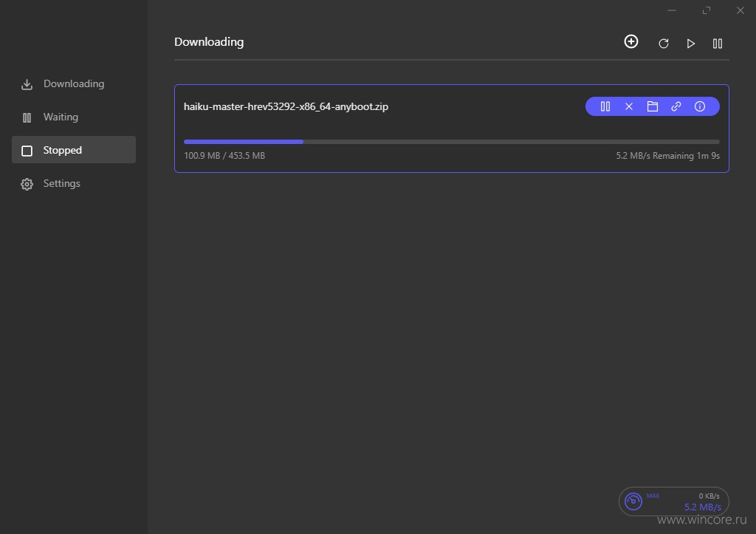This screenshot has width=756, height=534.
Task: Click the 5.2 MB/s speed widget value
Action: 703,507
